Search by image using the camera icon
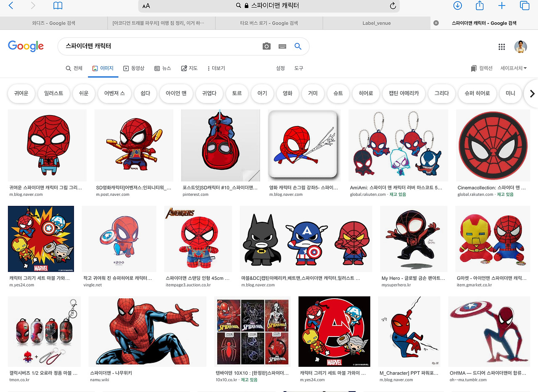538x392 pixels. click(x=266, y=46)
